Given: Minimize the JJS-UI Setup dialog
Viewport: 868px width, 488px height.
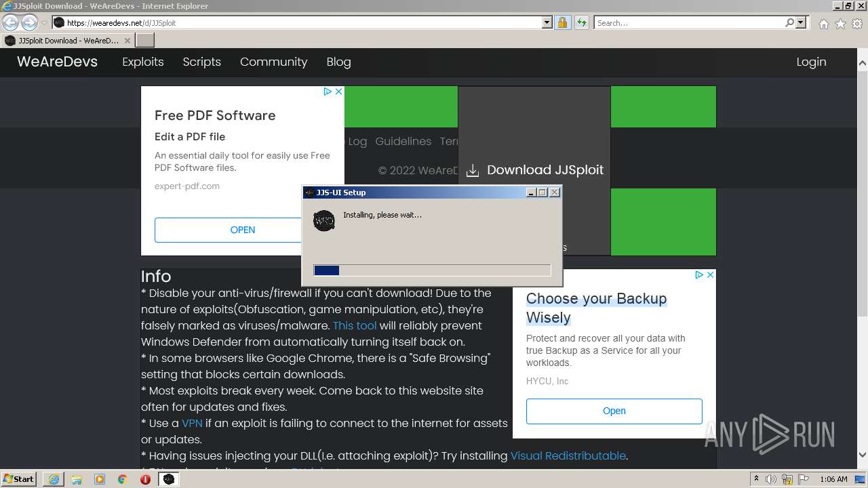Looking at the screenshot, I should (x=532, y=192).
